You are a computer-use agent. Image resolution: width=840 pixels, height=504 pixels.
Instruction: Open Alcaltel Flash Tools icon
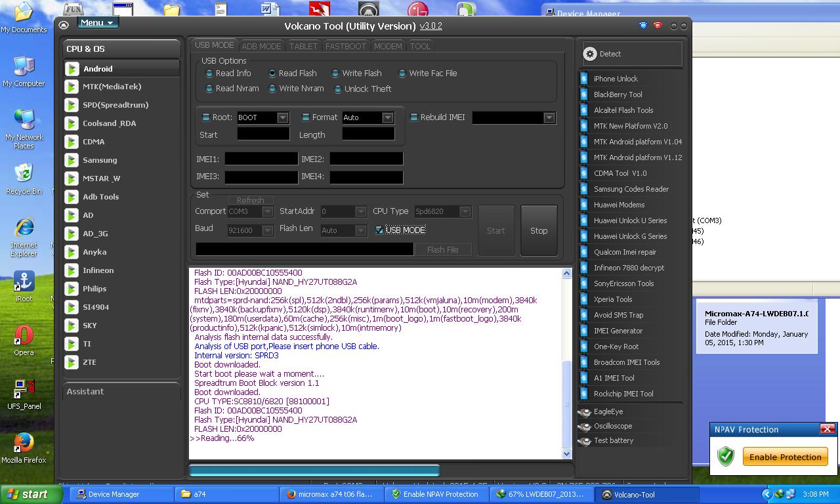tap(584, 110)
